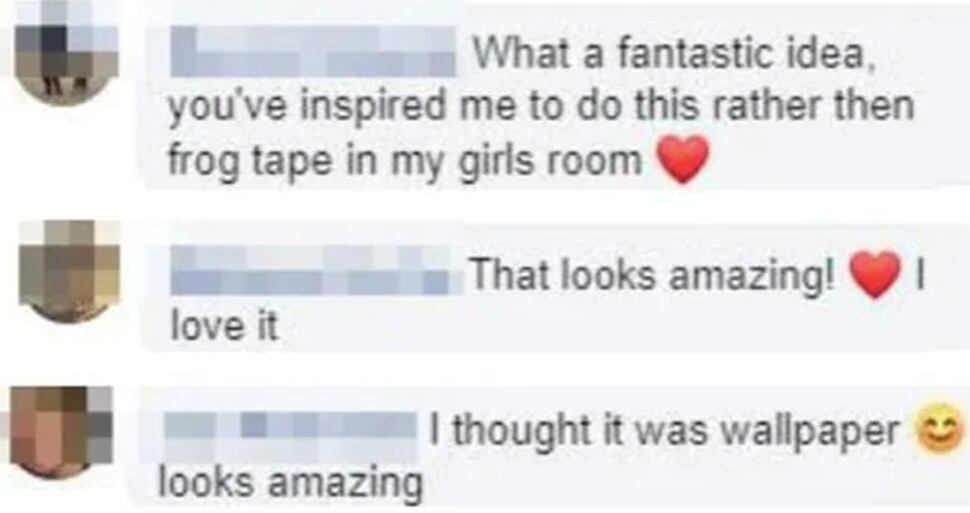The width and height of the screenshot is (970, 513).
Task: Open the second commenter's blurred profile picture
Action: click(x=69, y=270)
